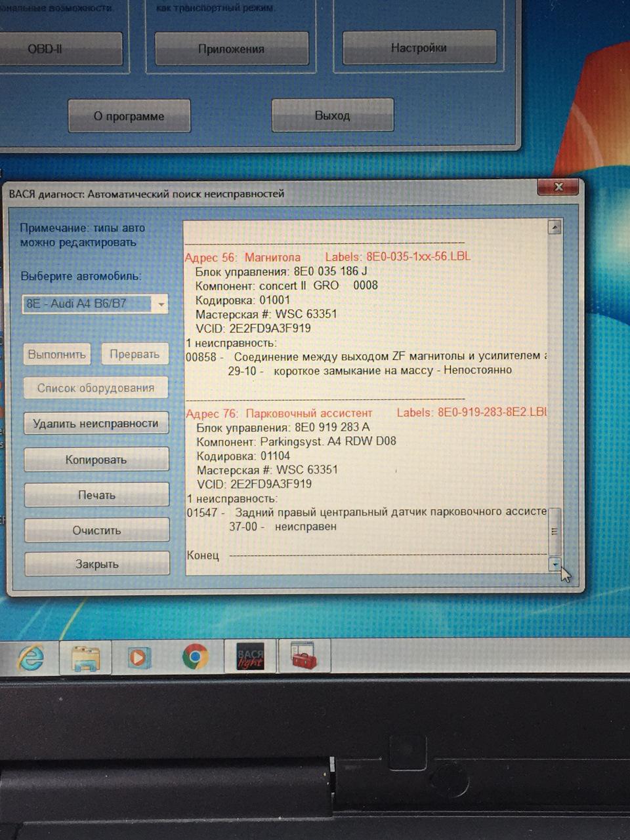Screen dimensions: 630x840
Task: Launch Windows Media Player from taskbar
Action: click(x=138, y=656)
